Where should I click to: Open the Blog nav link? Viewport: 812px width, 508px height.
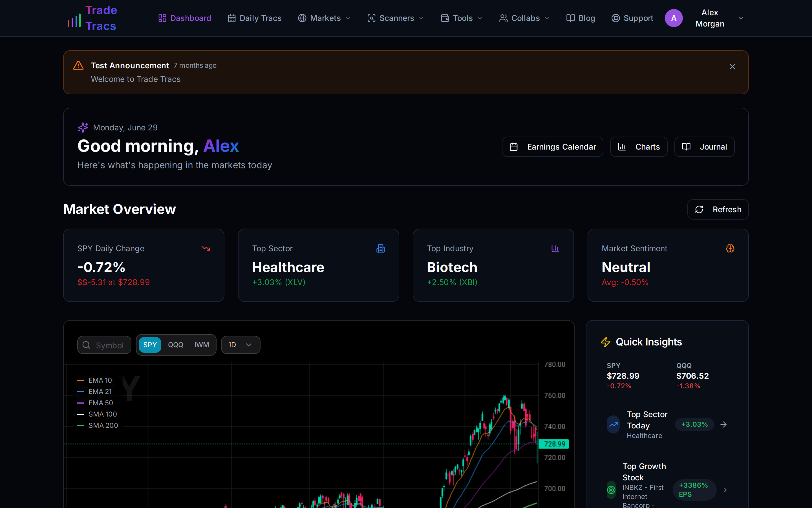(x=581, y=18)
